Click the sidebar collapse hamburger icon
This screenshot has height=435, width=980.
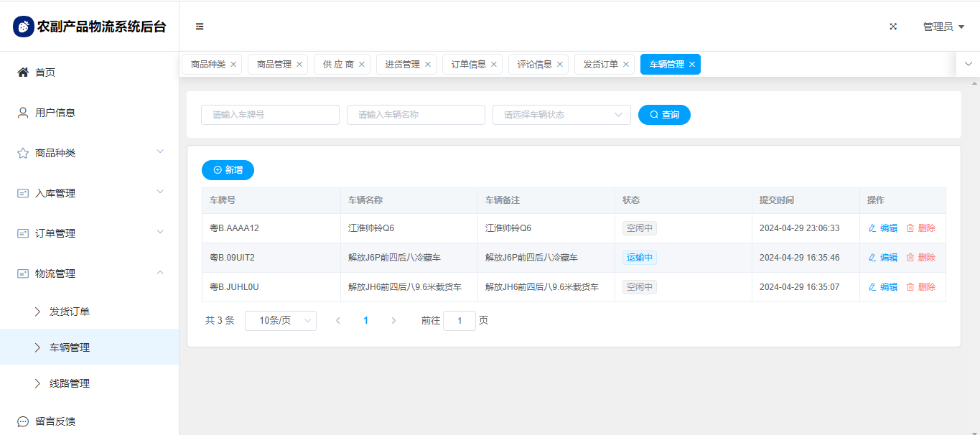[x=200, y=27]
